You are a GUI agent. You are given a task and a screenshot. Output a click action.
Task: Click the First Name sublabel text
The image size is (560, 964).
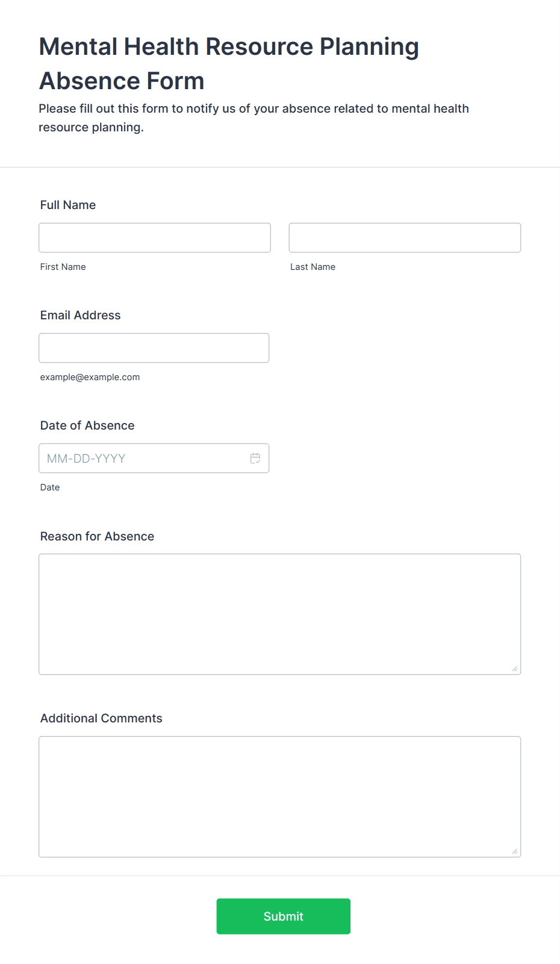63,267
